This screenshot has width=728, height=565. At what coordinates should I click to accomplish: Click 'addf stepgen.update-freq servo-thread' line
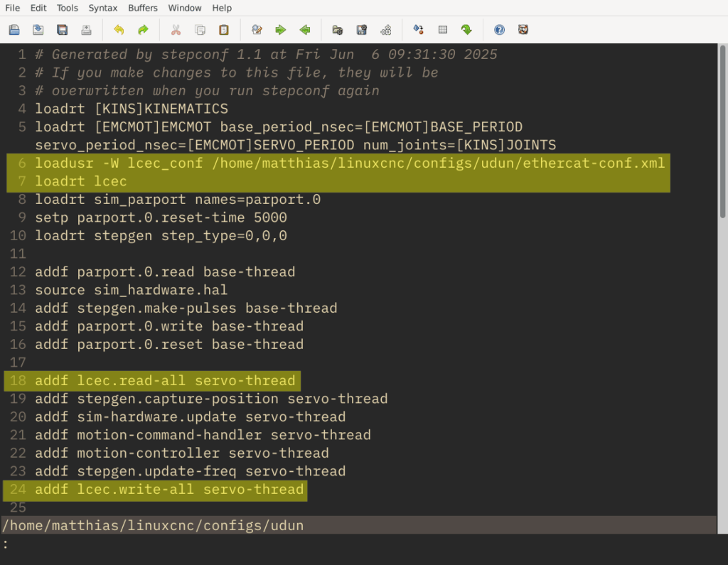191,471
